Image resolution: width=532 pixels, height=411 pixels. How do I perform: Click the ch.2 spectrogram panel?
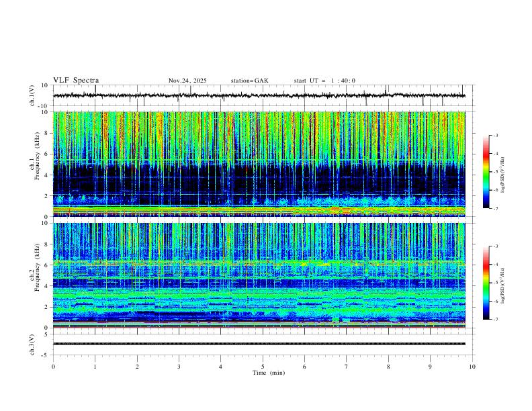click(259, 275)
